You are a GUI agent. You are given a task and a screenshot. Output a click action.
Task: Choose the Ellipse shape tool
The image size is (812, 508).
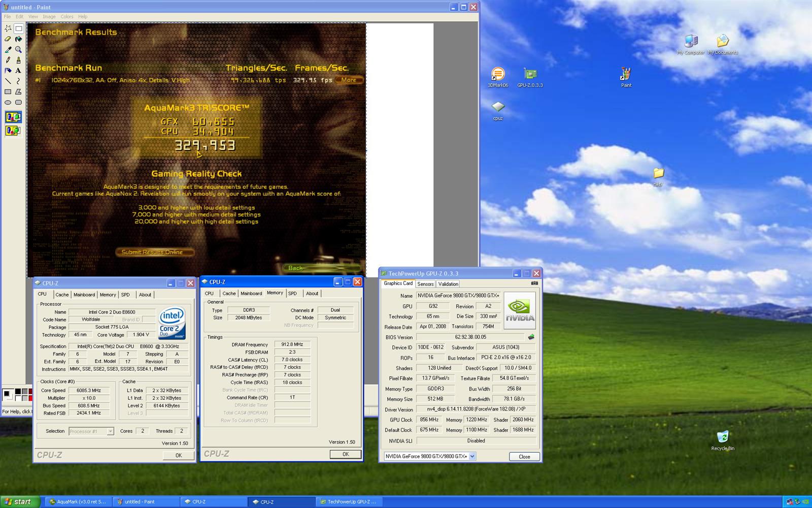coord(8,102)
